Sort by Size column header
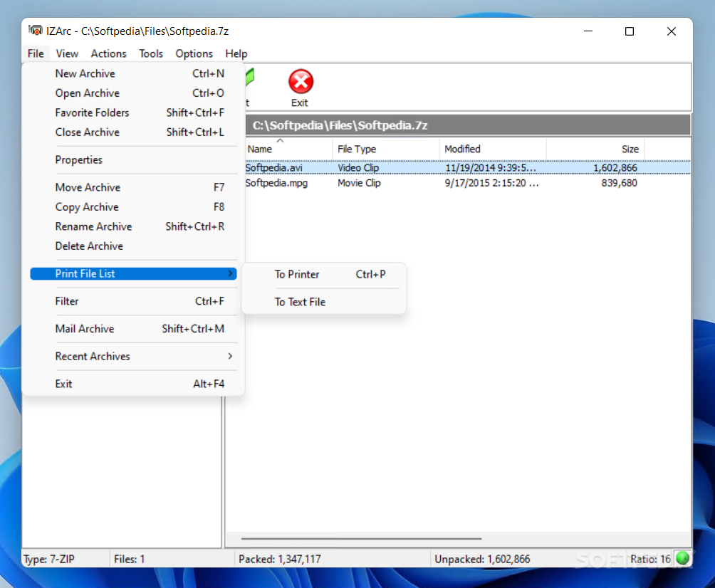Viewport: 715px width, 588px height. coord(595,149)
